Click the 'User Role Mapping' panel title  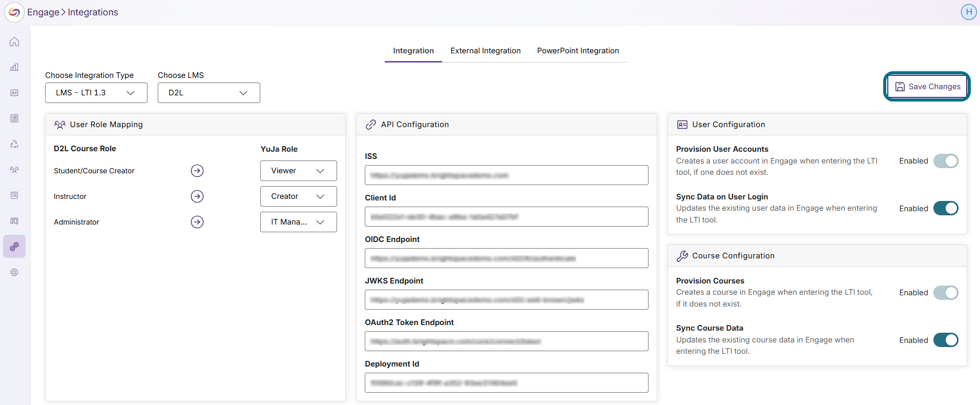click(107, 125)
